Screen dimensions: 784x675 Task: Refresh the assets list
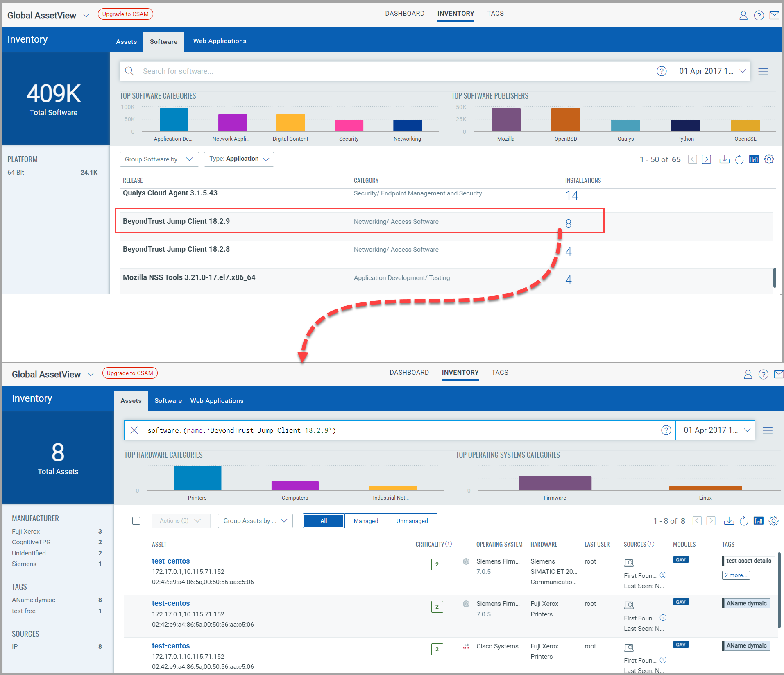tap(744, 521)
